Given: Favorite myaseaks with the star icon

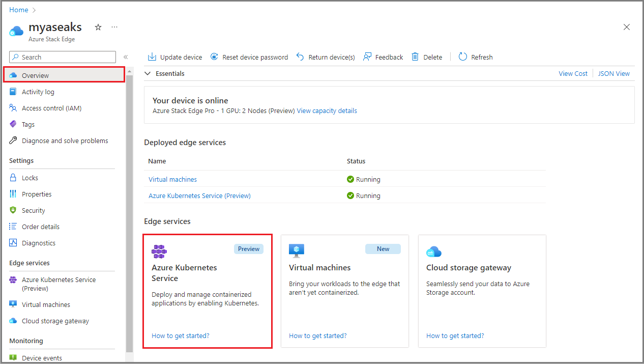Looking at the screenshot, I should (98, 27).
